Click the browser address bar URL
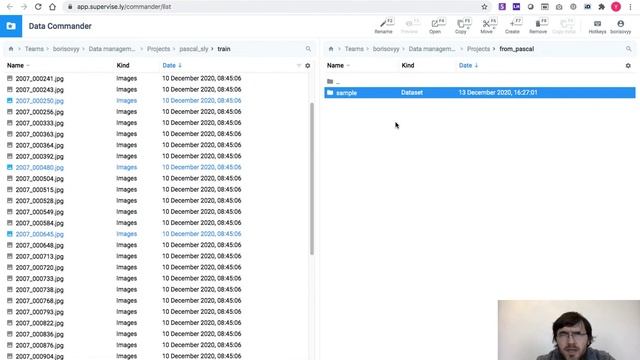The height and width of the screenshot is (360, 640). 124,7
